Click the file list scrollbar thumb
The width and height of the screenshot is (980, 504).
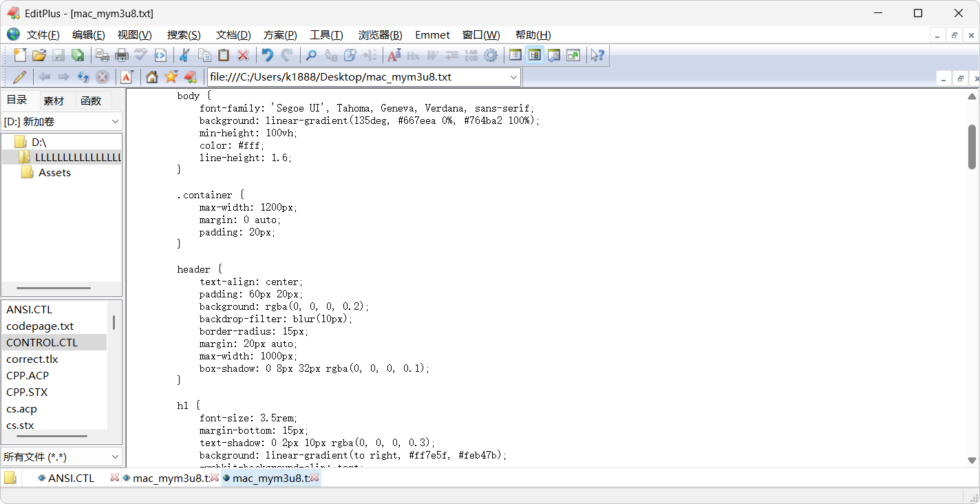[114, 322]
